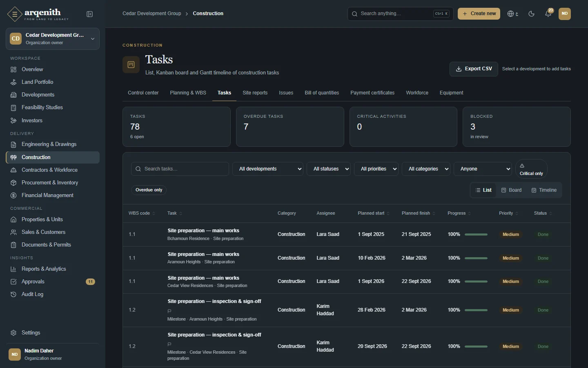588x368 pixels.
Task: Switch theme with the moon icon
Action: (531, 14)
